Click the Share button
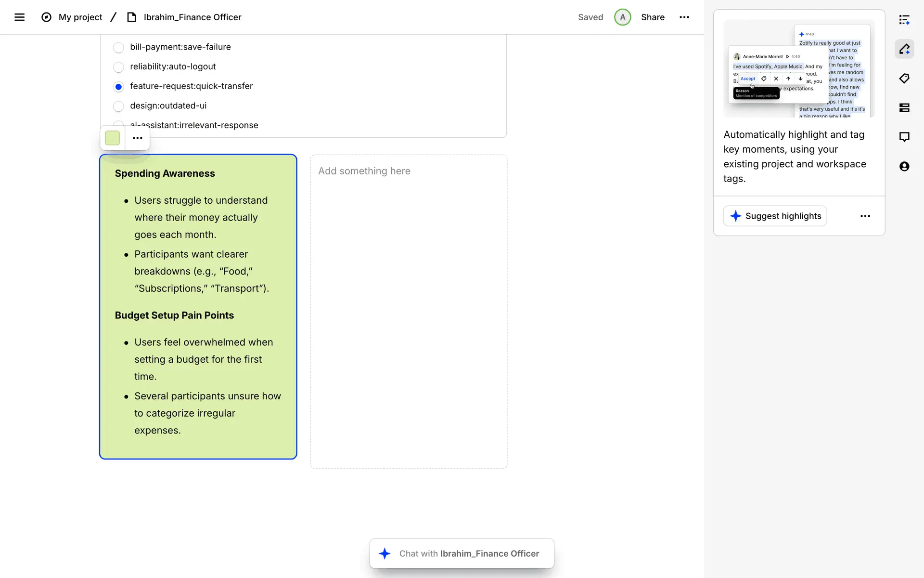 653,17
